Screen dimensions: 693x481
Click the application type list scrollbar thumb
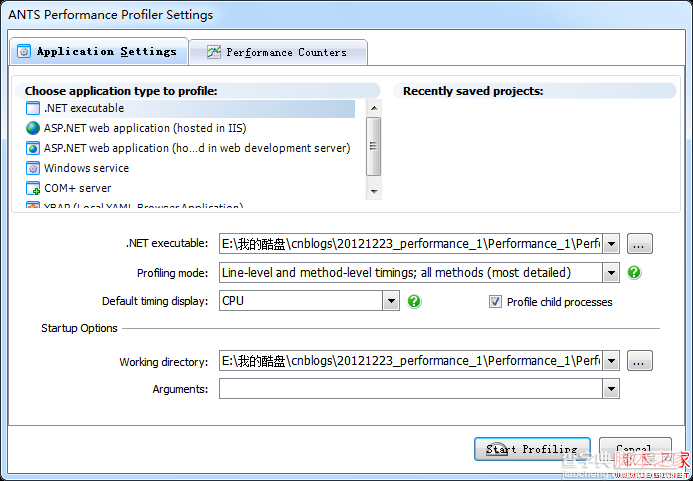pos(373,147)
